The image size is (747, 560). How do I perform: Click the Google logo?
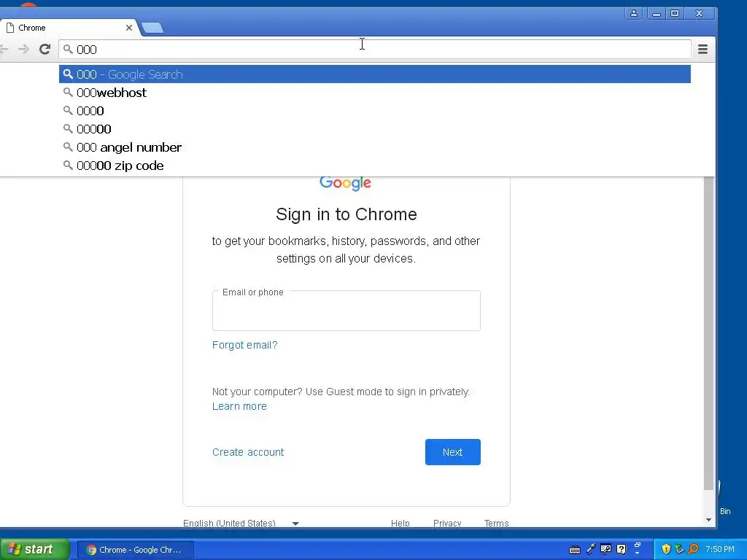pyautogui.click(x=345, y=183)
